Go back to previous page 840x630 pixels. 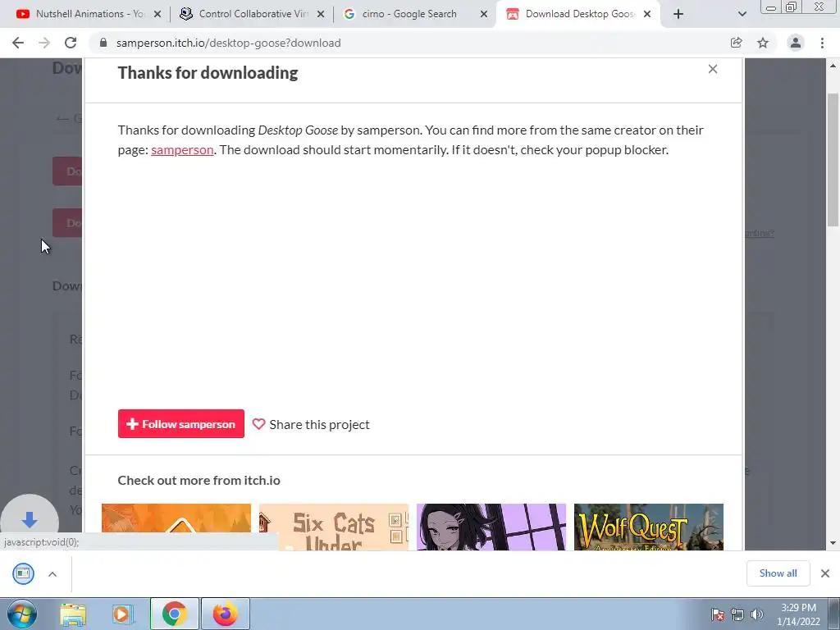pos(18,43)
